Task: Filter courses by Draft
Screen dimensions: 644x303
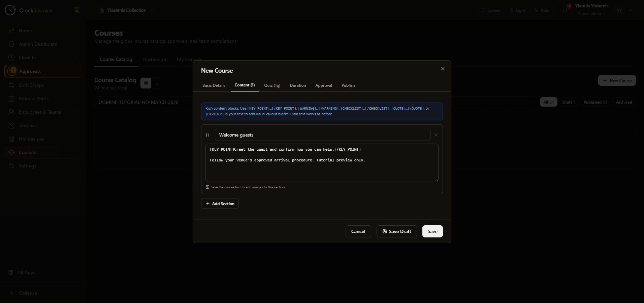Action: (x=569, y=102)
